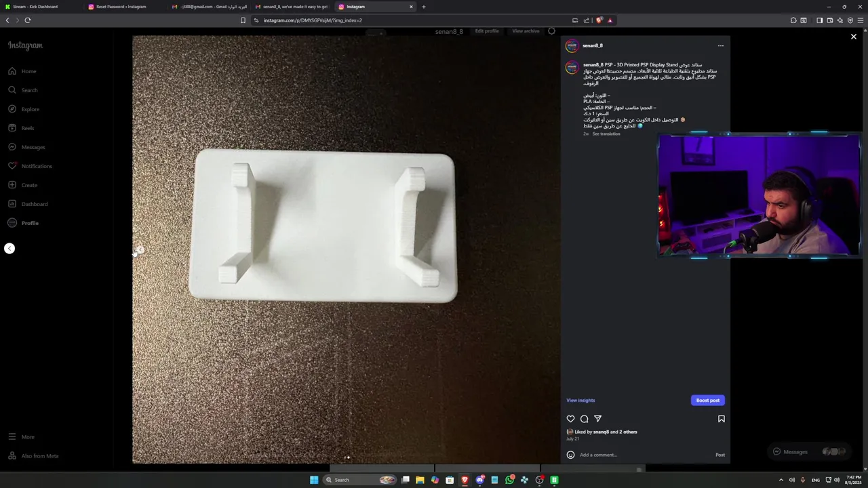Go to Profile in the sidebar

click(23, 223)
